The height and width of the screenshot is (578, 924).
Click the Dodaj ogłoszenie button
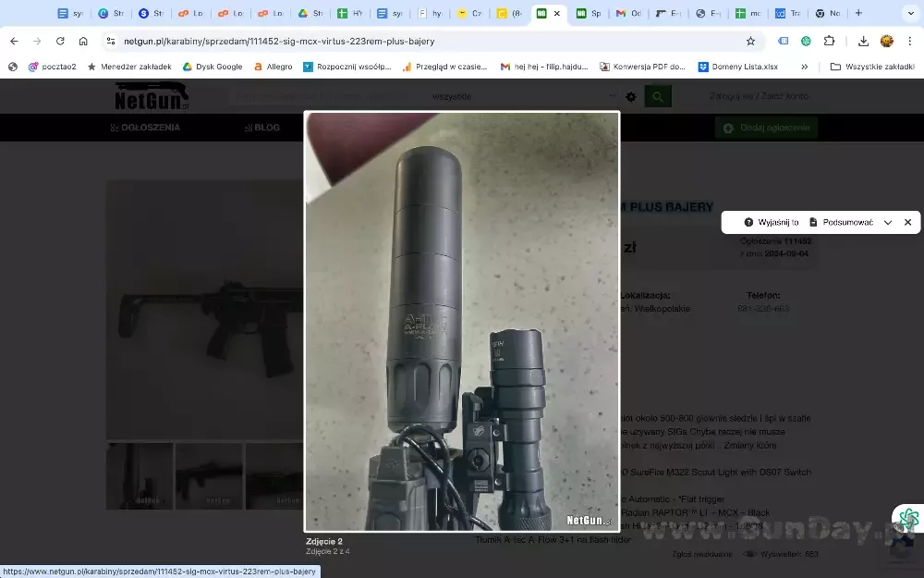click(x=766, y=128)
